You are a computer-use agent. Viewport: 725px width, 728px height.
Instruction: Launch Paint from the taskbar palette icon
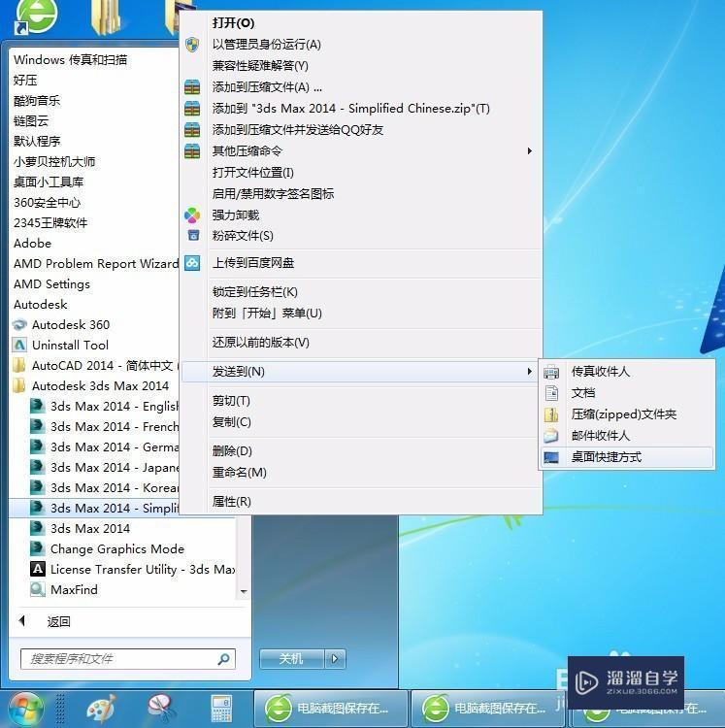coord(101,709)
